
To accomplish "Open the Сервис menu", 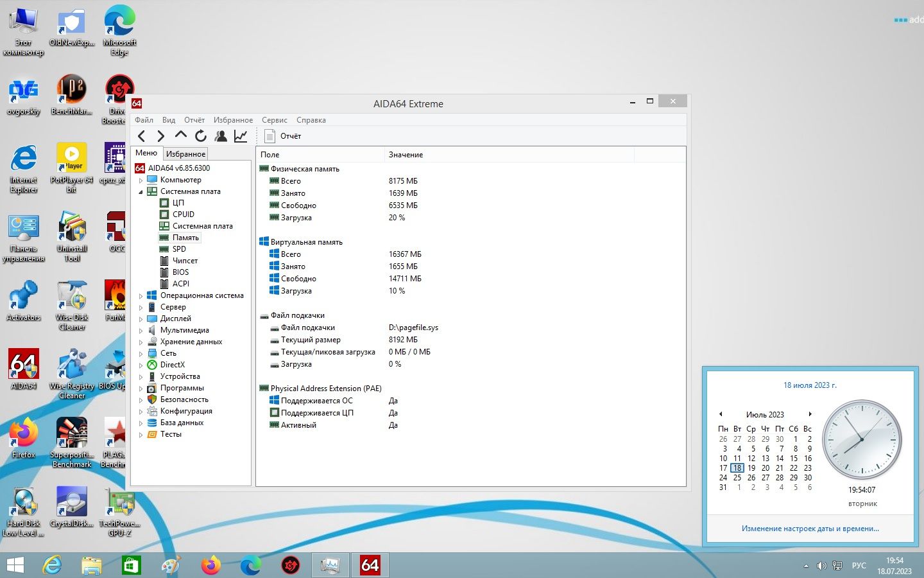I will point(275,120).
